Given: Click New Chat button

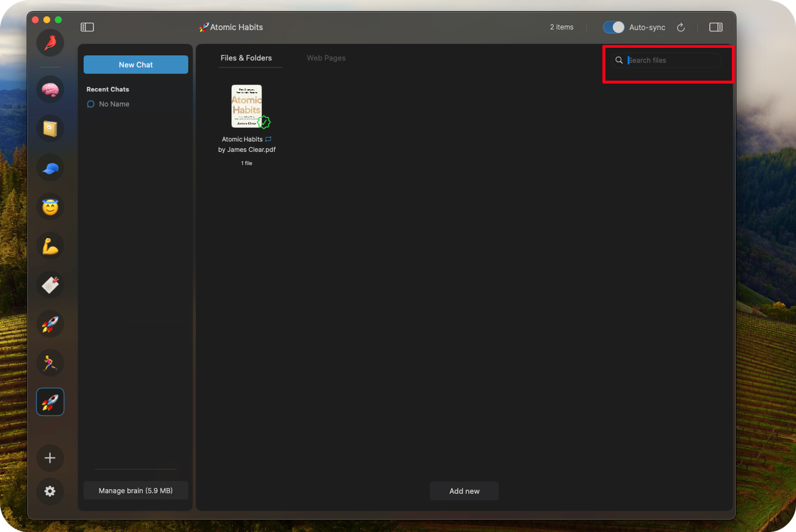Looking at the screenshot, I should (x=136, y=65).
